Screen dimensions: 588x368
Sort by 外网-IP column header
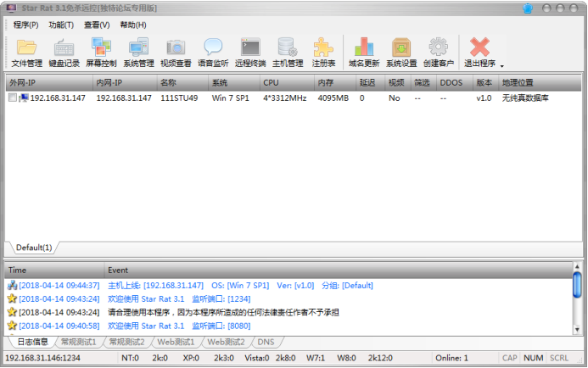pyautogui.click(x=49, y=82)
